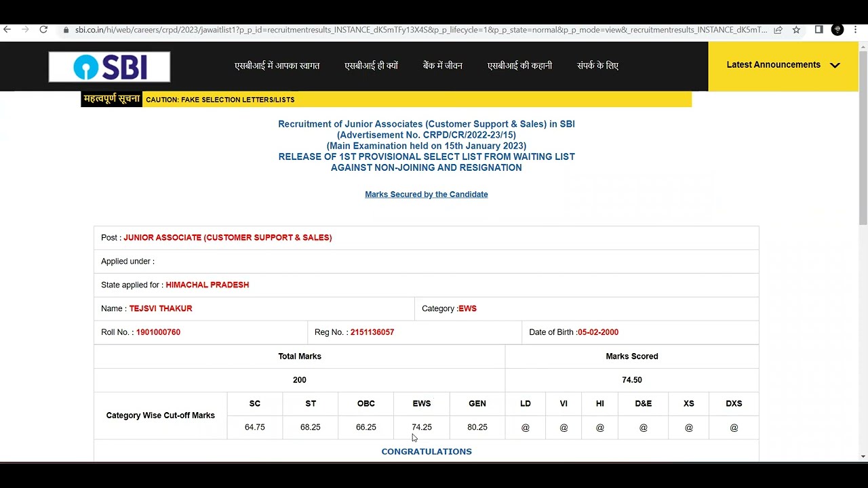Bookmark this page with the star icon
The width and height of the screenshot is (868, 488).
point(796,30)
